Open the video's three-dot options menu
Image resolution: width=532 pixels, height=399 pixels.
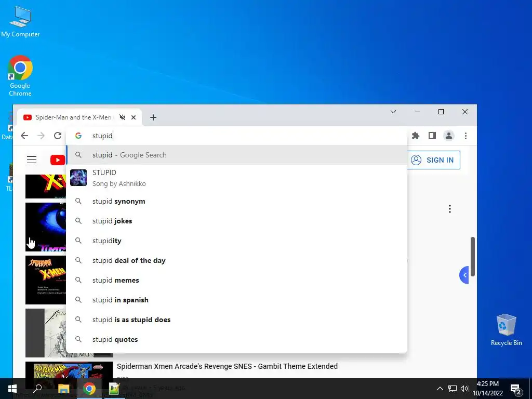[450, 209]
